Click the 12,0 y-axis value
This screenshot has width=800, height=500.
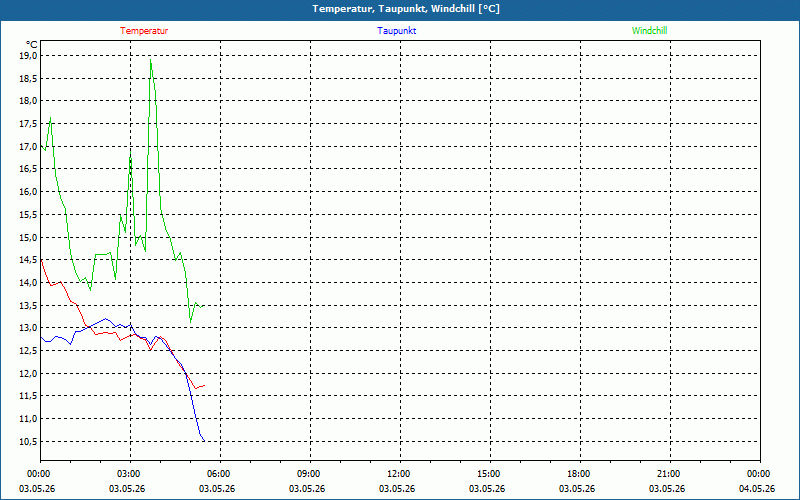click(x=29, y=373)
